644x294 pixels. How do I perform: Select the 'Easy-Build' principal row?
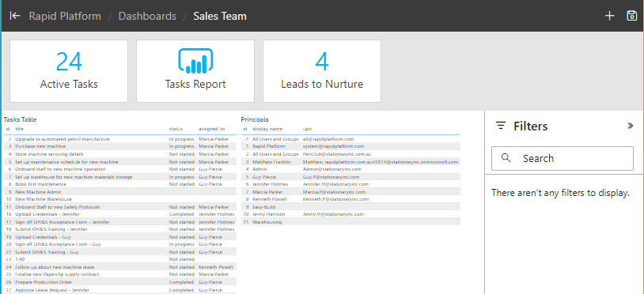350,207
